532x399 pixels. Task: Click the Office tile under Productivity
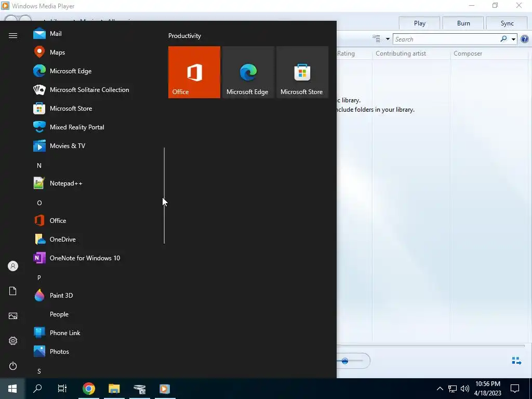tap(194, 72)
